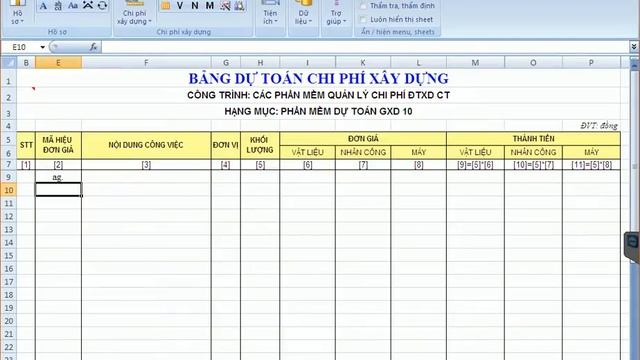Click the M (máy) toolbar icon
Screen dimensions: 640x360
210,6
